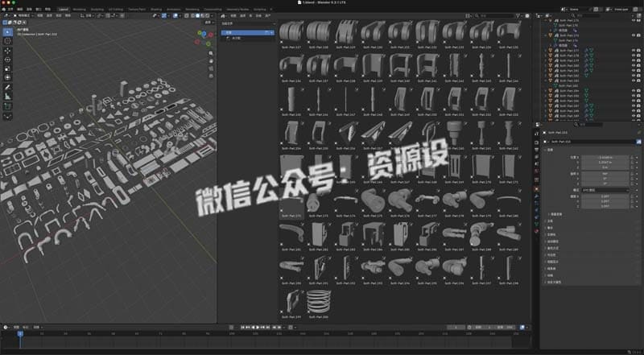Disable render camera icon for Scifi-Part.179
The image size is (644, 355).
638,60
